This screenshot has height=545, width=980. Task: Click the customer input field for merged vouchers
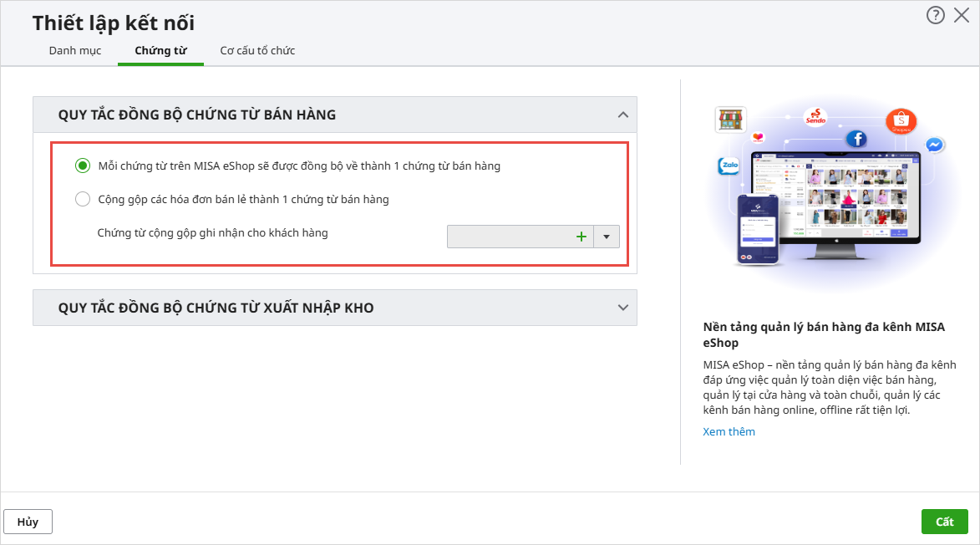click(x=510, y=237)
